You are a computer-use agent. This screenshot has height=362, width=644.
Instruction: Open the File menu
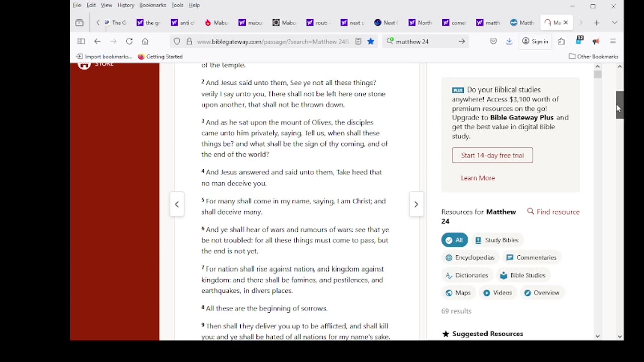tap(77, 5)
